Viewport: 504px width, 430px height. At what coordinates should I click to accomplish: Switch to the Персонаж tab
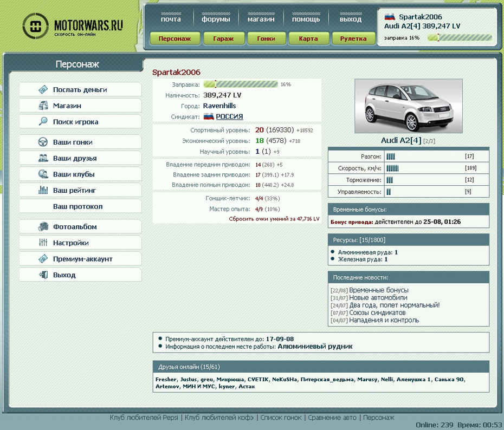coord(175,38)
